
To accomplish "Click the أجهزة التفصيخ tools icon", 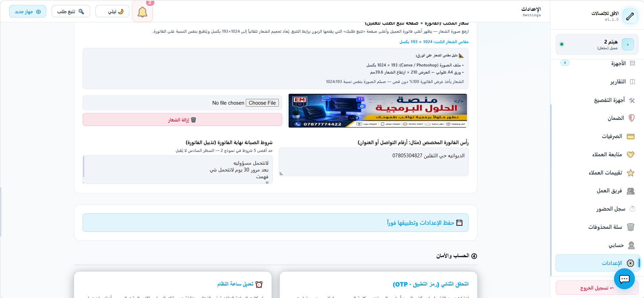I will point(632,100).
